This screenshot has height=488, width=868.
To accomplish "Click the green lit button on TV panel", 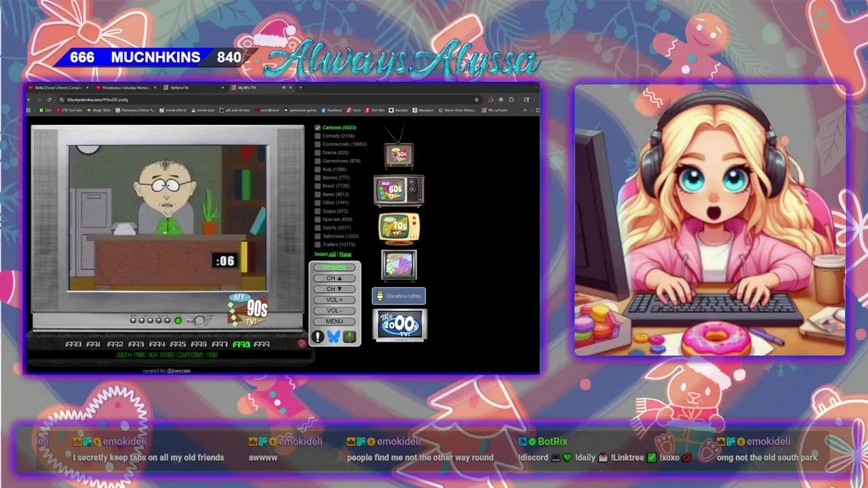I will pos(178,321).
